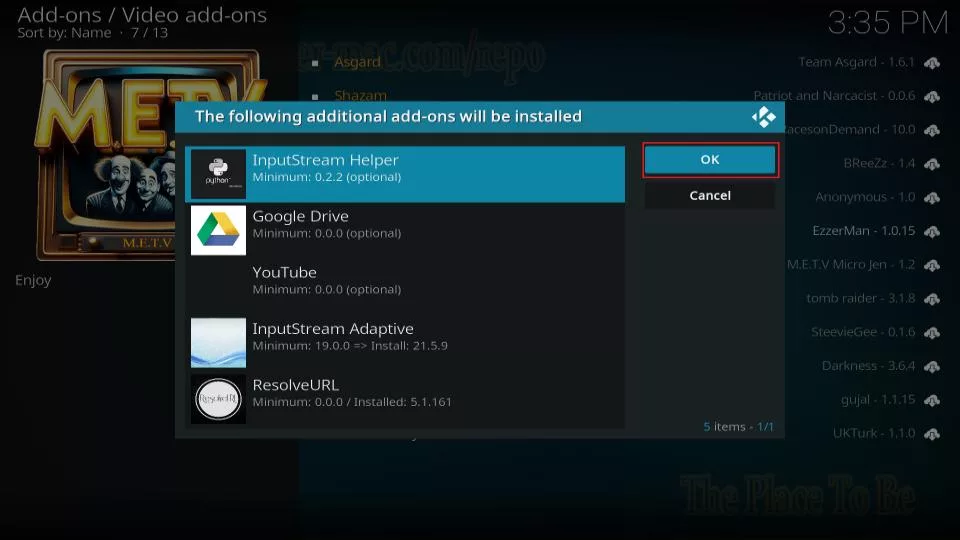Click the M.E.T.V add-on artwork thumbnail

click(x=150, y=155)
